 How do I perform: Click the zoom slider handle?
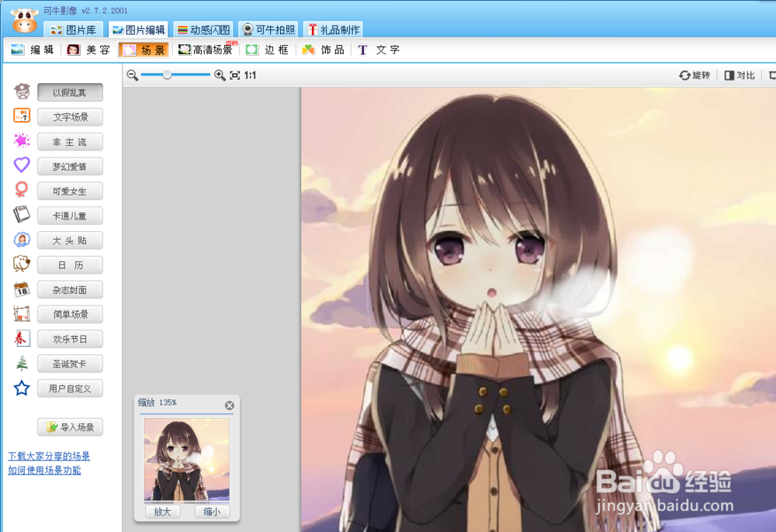(x=168, y=74)
